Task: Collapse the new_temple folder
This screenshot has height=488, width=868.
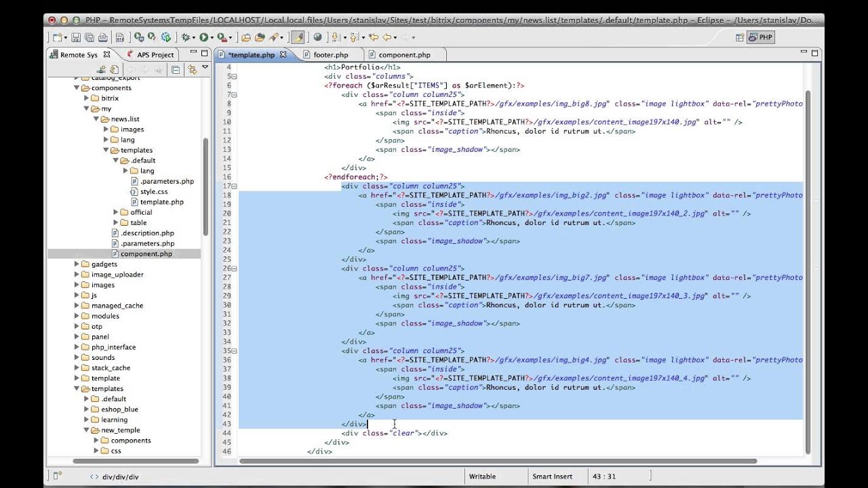Action: pos(87,430)
